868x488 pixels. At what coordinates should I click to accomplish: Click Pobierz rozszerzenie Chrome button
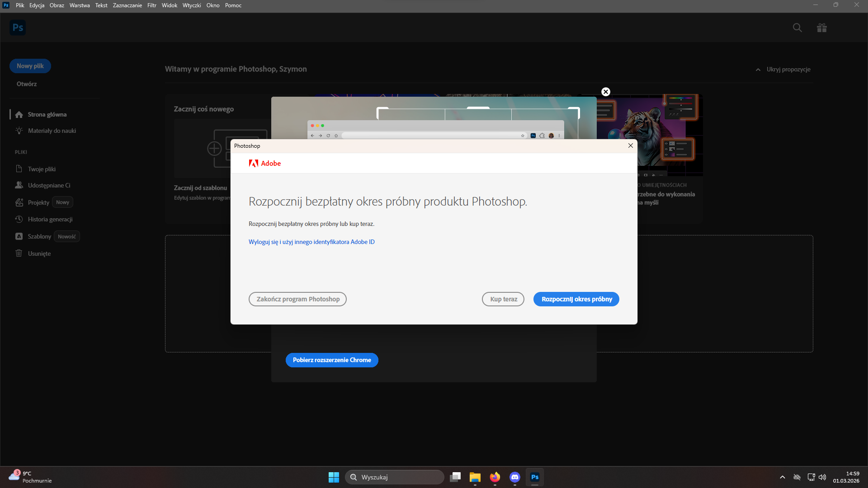(x=332, y=360)
